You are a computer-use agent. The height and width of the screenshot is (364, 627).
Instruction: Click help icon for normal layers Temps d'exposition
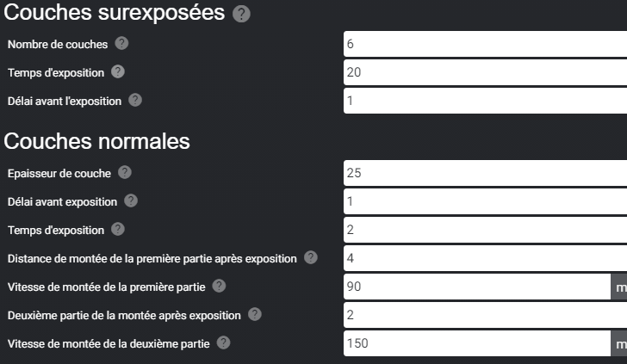tap(117, 230)
